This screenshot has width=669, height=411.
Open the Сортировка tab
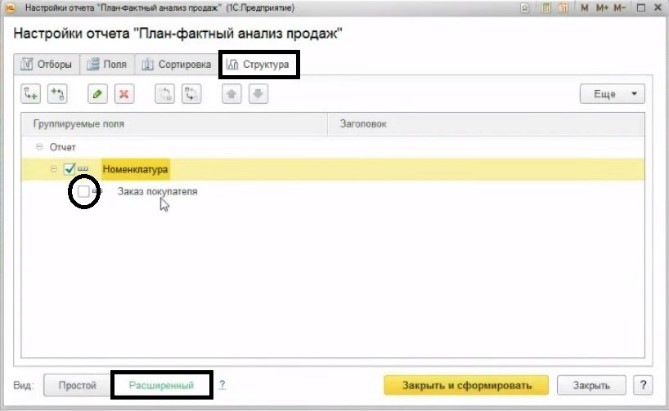pyautogui.click(x=176, y=65)
